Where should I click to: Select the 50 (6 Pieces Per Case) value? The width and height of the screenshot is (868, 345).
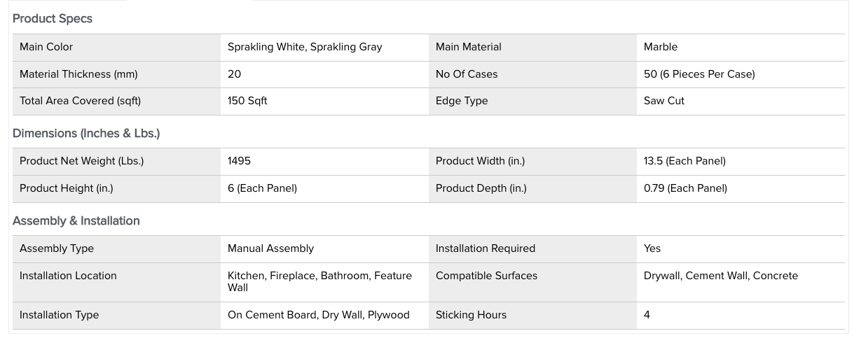699,74
